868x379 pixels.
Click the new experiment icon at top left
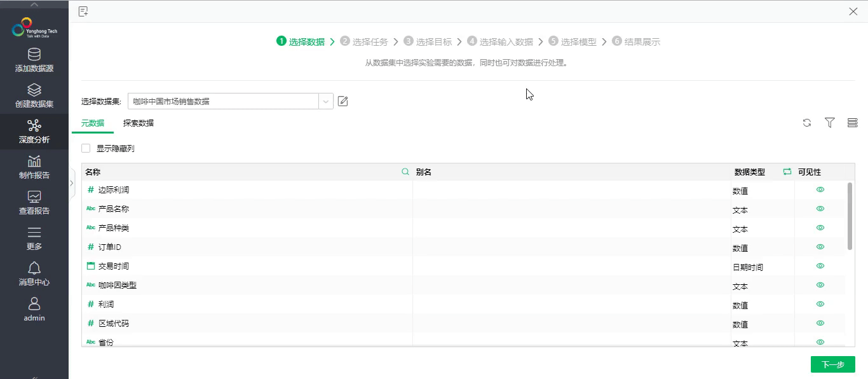tap(83, 11)
